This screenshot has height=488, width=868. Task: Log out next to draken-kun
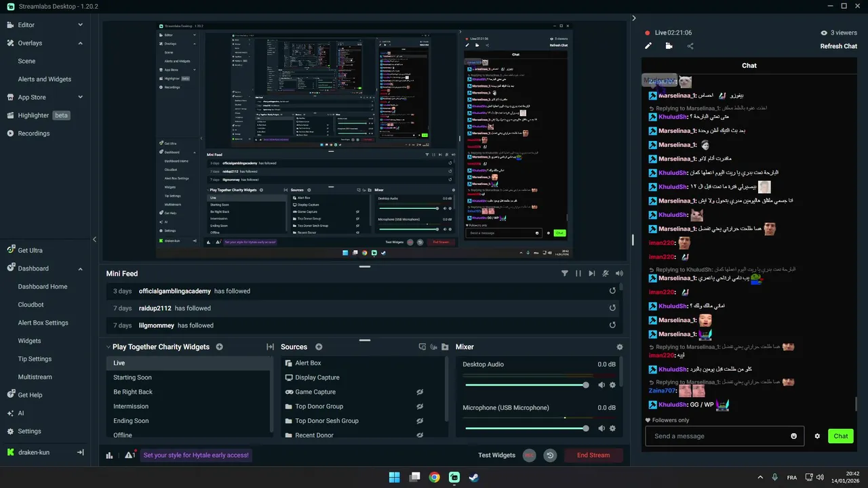(80, 452)
